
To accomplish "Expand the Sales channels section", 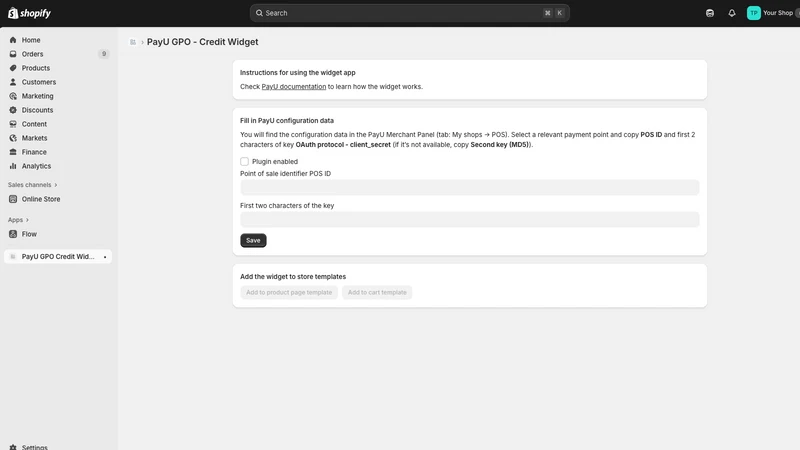I will [x=33, y=185].
